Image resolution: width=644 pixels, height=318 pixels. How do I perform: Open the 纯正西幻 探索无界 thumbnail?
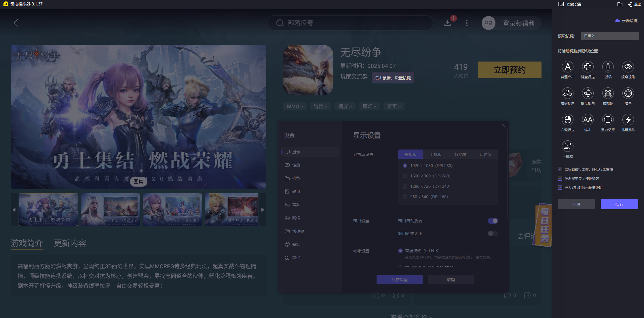(110, 210)
